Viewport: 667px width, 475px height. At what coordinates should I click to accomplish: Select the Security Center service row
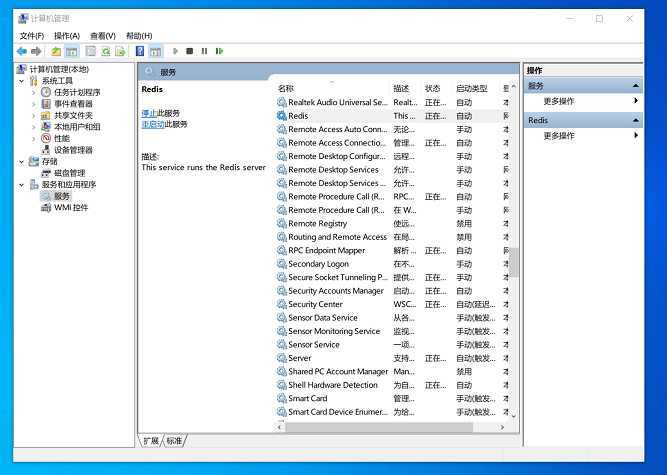tap(391, 304)
